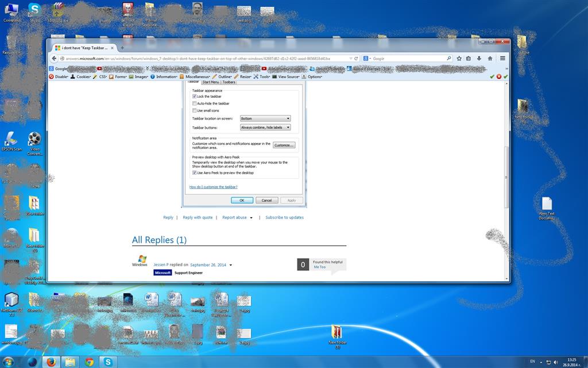Open the Firefox hamburger menu

[502, 59]
